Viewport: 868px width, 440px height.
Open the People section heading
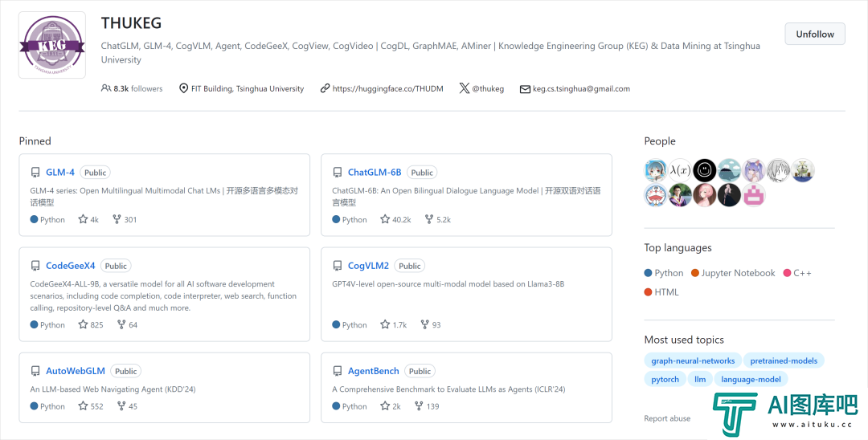pos(660,141)
